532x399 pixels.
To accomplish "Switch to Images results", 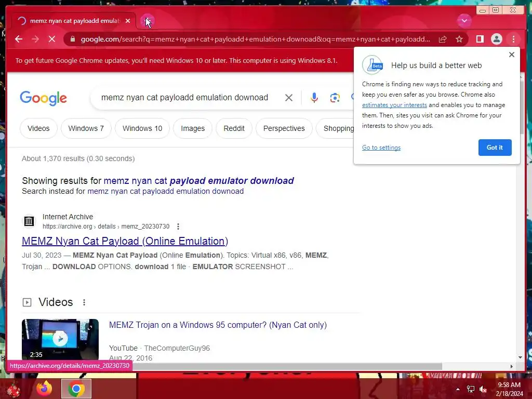I will (193, 128).
